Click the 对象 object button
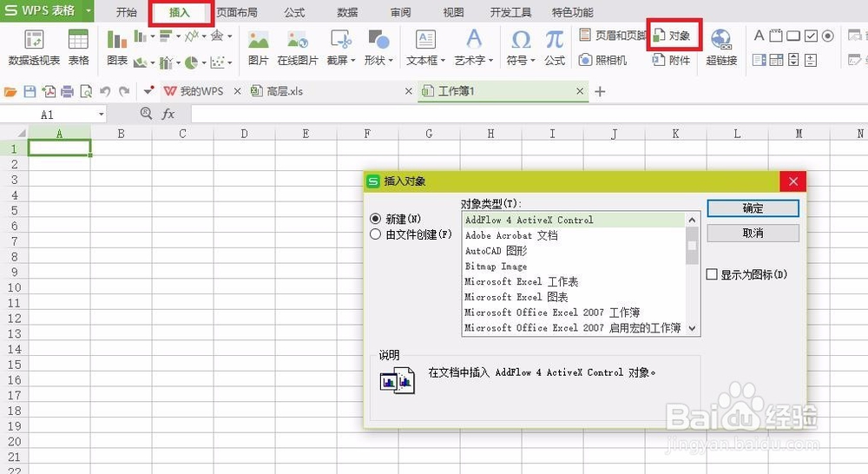This screenshot has height=474, width=868. 672,36
